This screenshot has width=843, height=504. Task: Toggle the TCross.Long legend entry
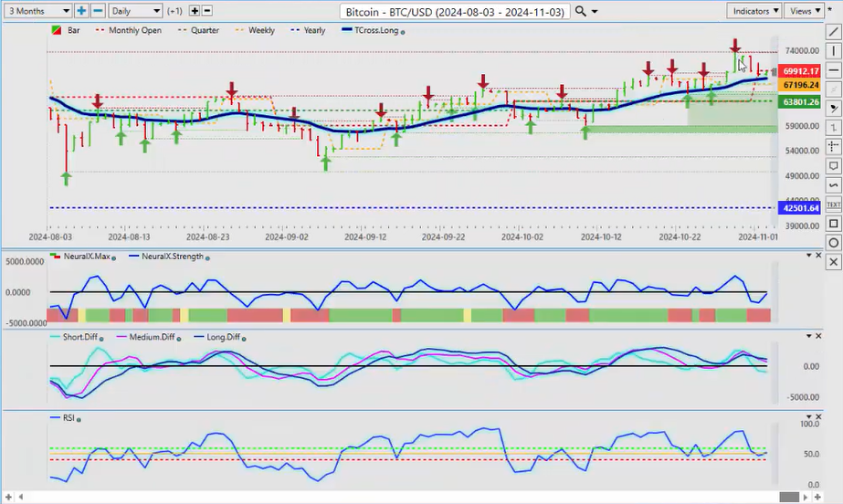tap(377, 30)
